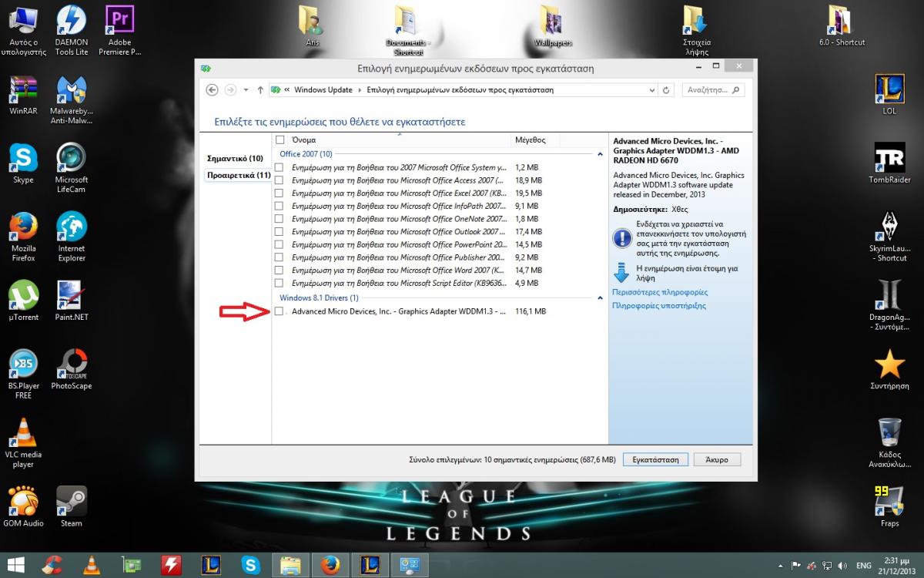Open Microsoft LifeCam desktop icon
Viewport: 924px width, 578px height.
(71, 169)
